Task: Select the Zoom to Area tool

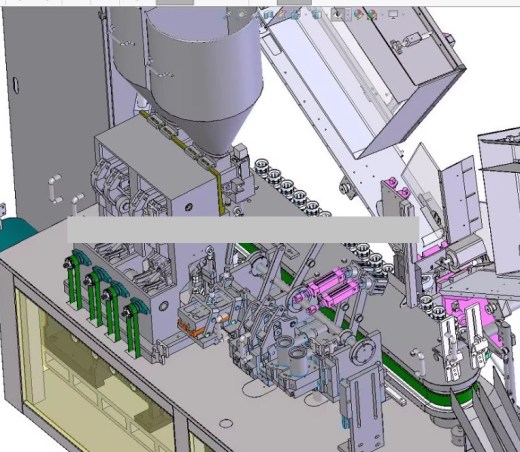Action: point(242,14)
